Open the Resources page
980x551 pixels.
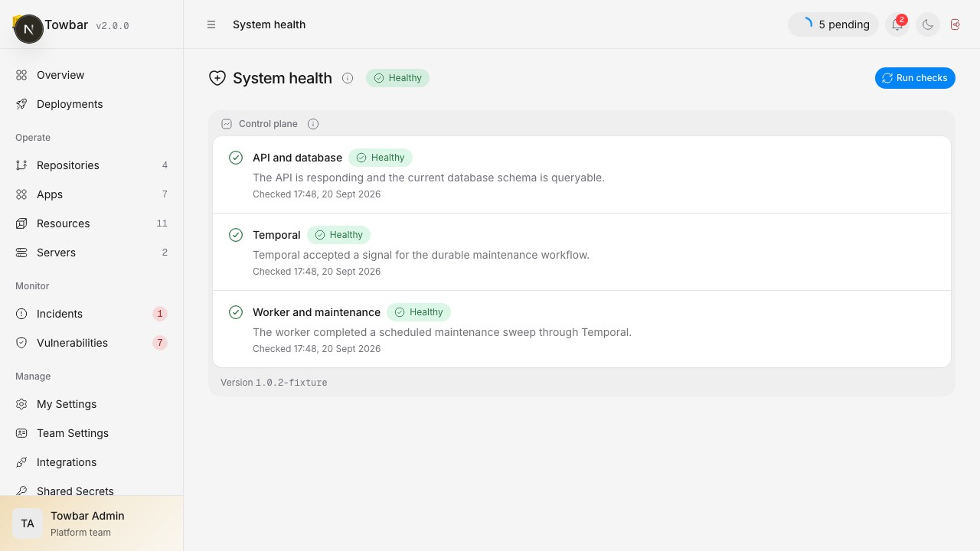pyautogui.click(x=91, y=223)
